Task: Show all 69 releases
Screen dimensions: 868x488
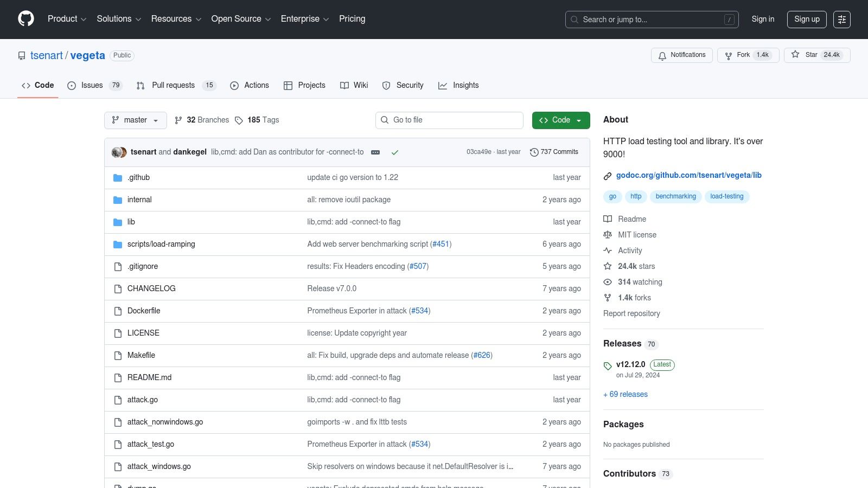Action: [x=625, y=394]
